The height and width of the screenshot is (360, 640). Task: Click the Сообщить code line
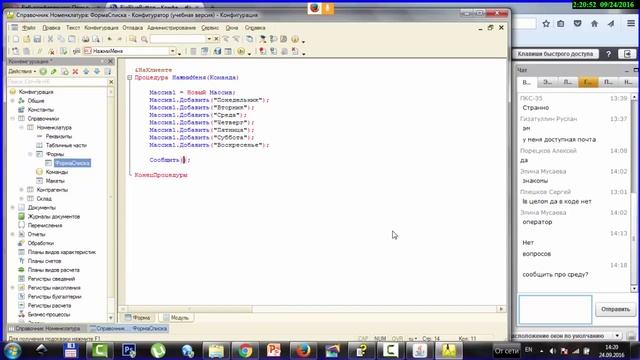point(170,160)
